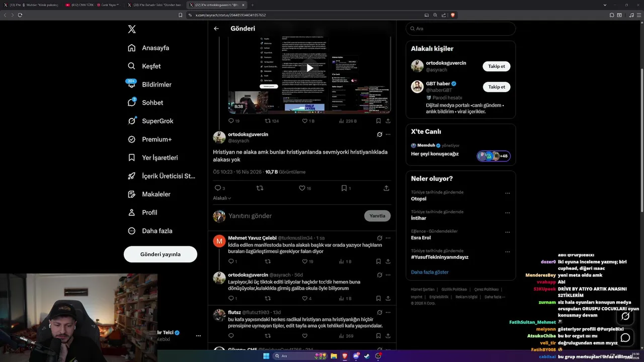Open more options on Mehmet Yavuz Çelebi's reply

point(388,238)
